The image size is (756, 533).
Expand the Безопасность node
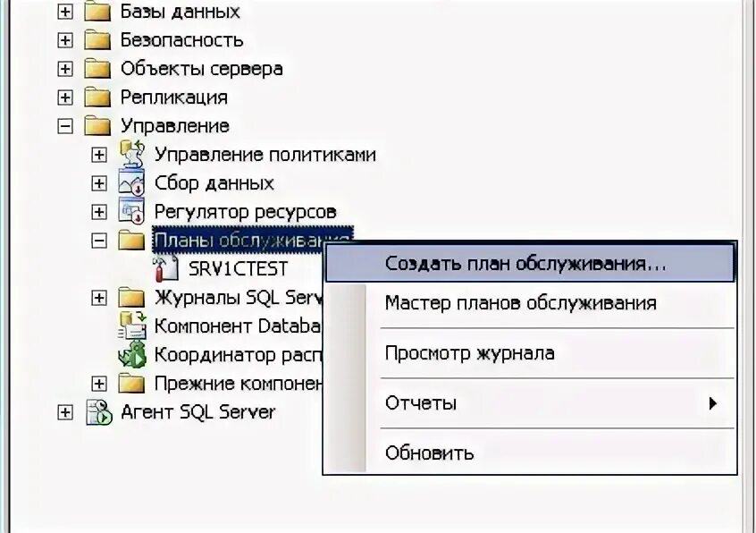(x=65, y=40)
